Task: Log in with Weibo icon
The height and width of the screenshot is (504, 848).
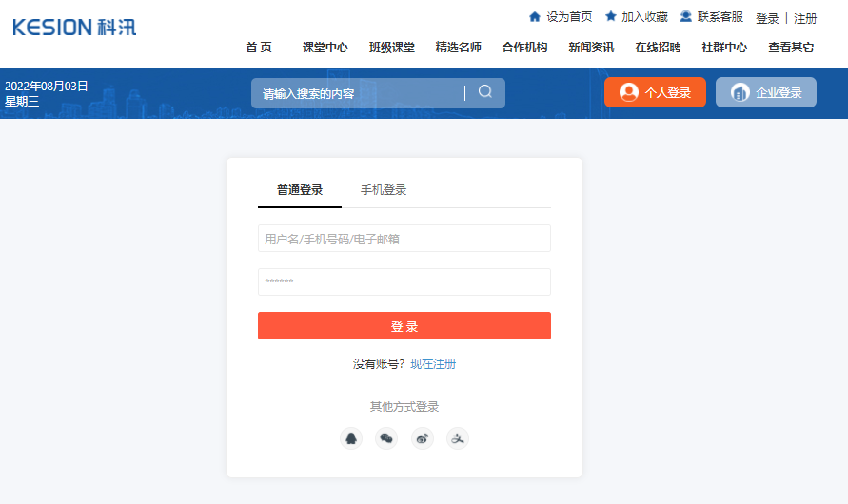Action: tap(423, 438)
